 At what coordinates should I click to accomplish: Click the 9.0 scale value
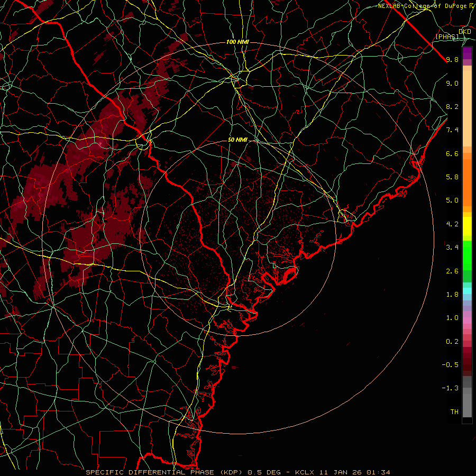[452, 83]
